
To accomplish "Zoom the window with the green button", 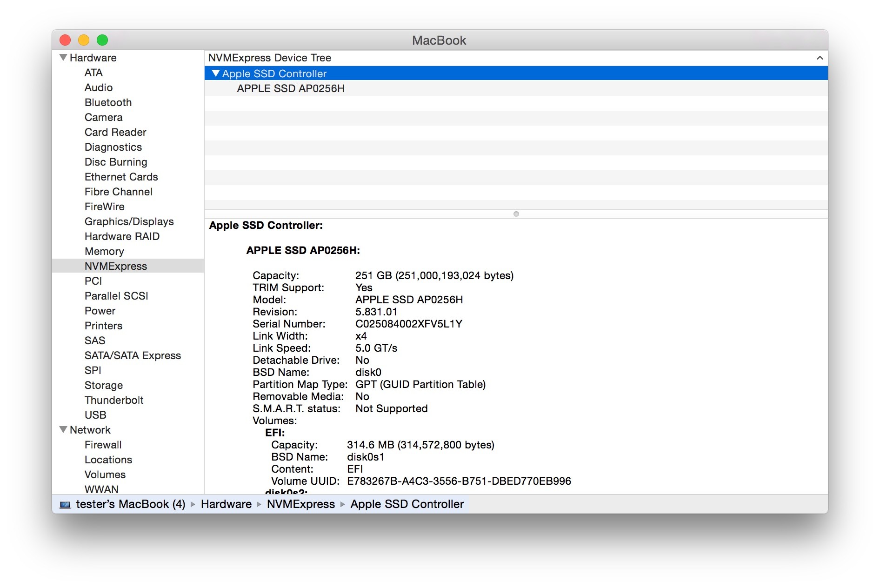I will [x=102, y=40].
